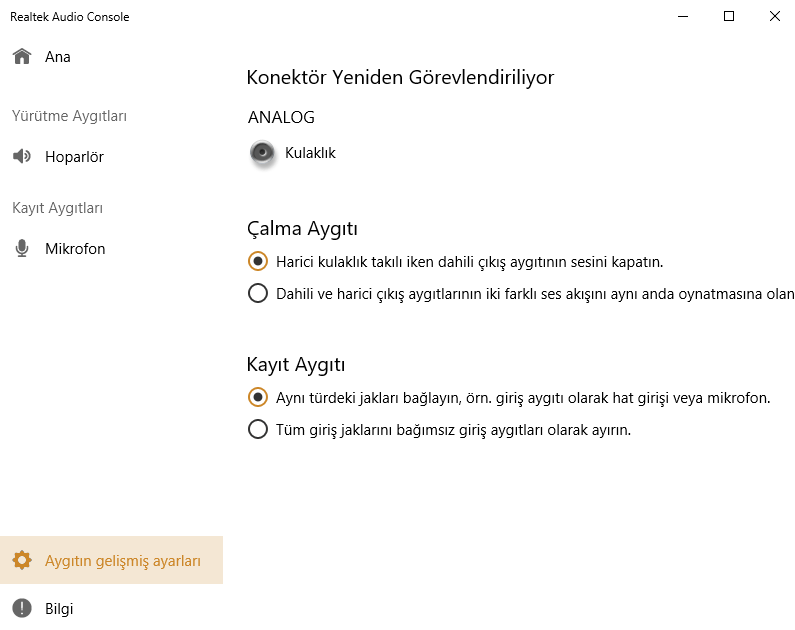This screenshot has width=795, height=630.
Task: Open Aygıtın gelişmiş ayarları
Action: point(123,561)
